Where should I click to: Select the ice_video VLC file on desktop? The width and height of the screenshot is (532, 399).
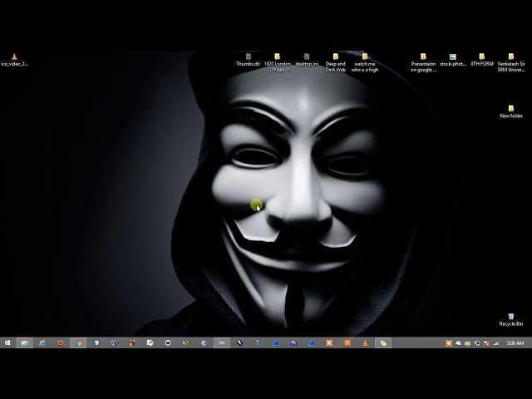14,60
